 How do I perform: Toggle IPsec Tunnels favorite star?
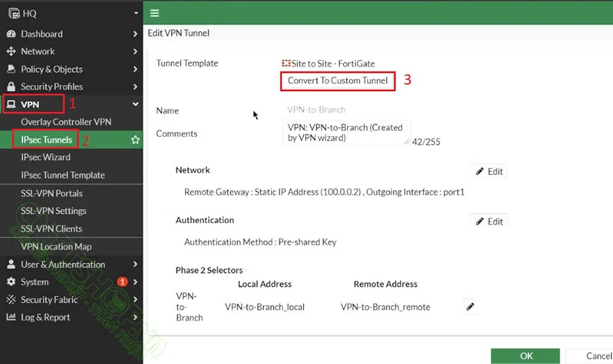pyautogui.click(x=136, y=140)
